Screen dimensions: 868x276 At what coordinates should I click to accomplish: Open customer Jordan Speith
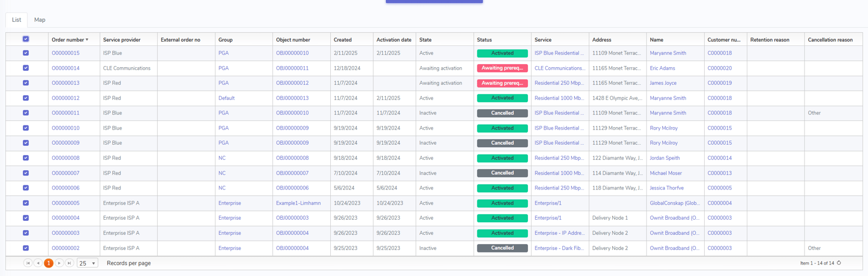665,158
